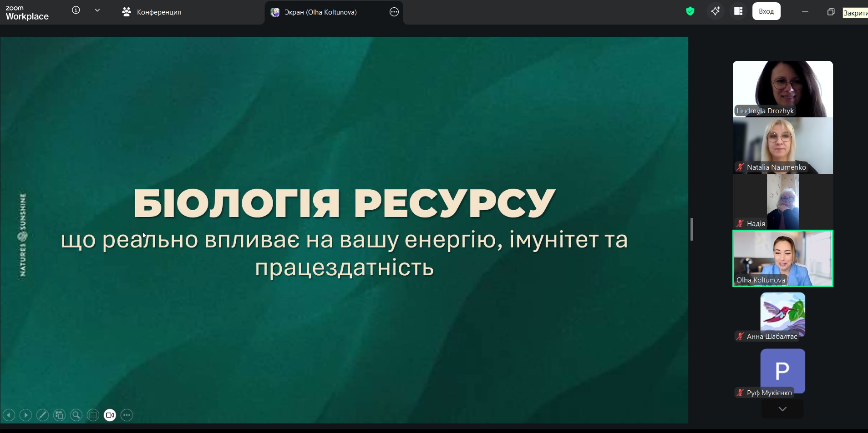Select the Экран (Olha Koltunova) tab
868x433 pixels.
[x=320, y=12]
